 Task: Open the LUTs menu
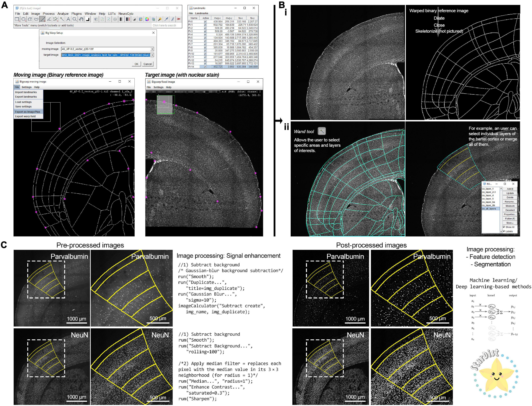112,14
